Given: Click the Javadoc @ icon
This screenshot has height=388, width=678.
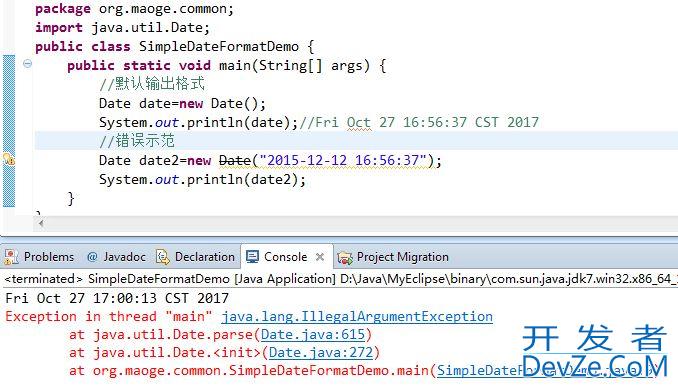Looking at the screenshot, I should point(92,257).
